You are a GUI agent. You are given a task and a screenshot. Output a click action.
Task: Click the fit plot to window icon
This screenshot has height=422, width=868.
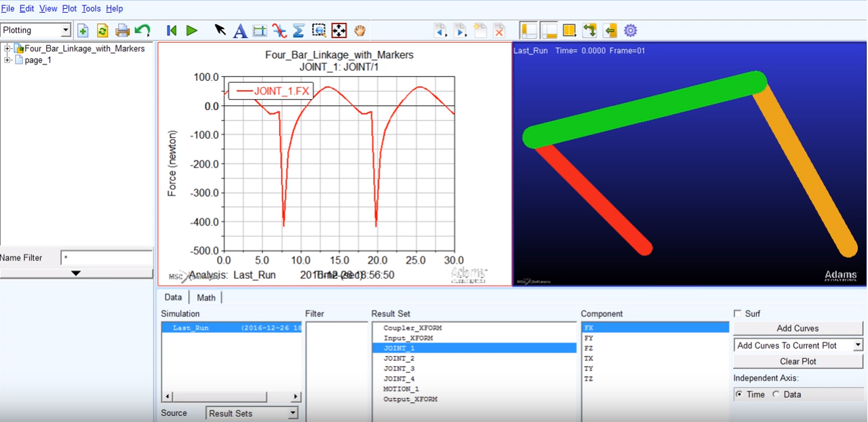click(x=339, y=31)
